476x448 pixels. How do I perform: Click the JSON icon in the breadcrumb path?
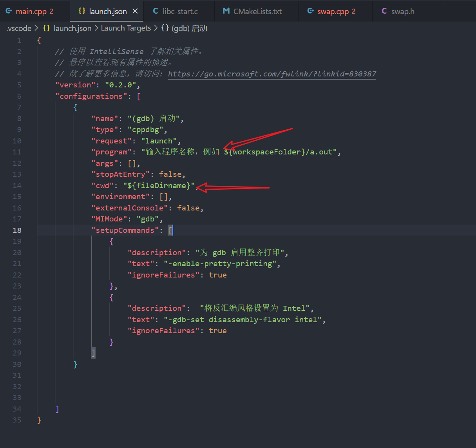click(x=46, y=28)
